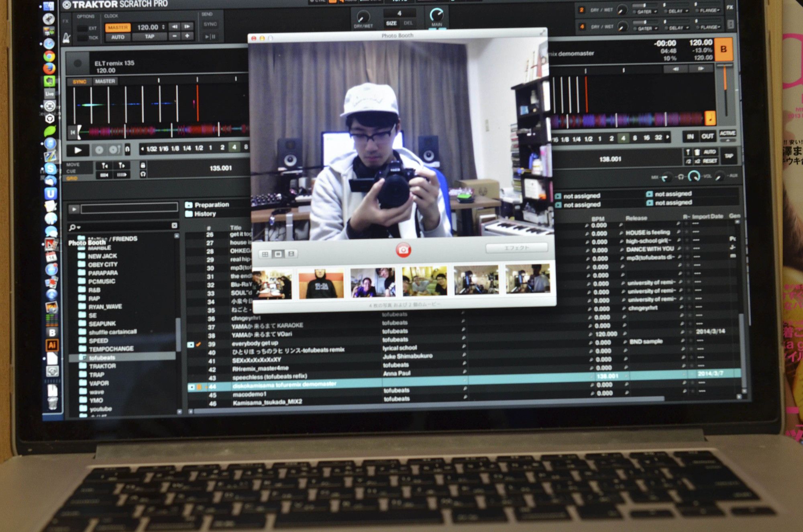The image size is (803, 532).
Task: Start Deck A with the play button
Action: pos(78,150)
